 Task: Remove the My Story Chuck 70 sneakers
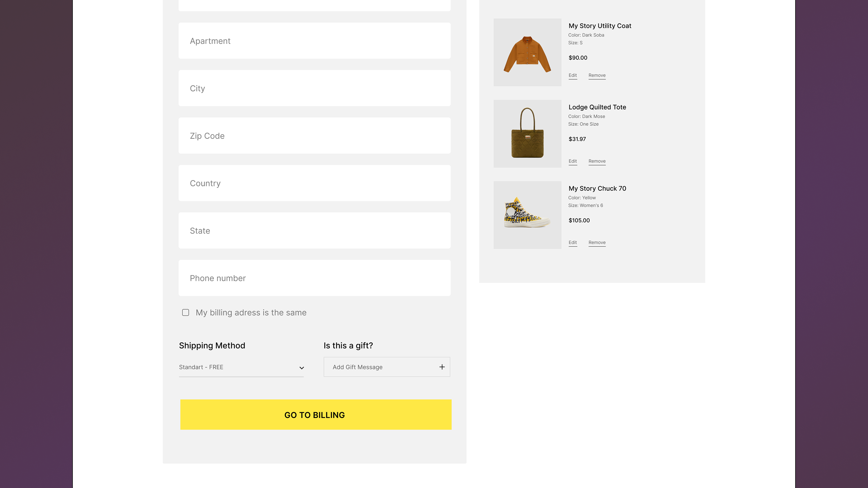click(x=597, y=243)
